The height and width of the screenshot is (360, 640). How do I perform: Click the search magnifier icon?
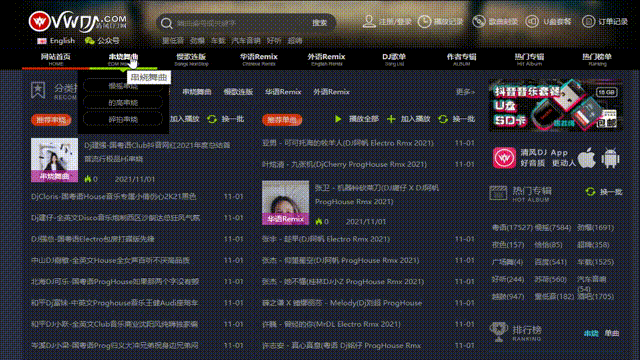167,23
